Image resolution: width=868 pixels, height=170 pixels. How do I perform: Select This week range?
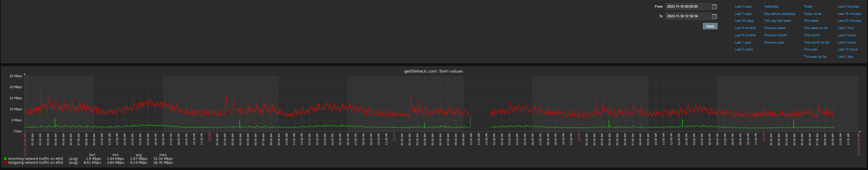point(811,21)
